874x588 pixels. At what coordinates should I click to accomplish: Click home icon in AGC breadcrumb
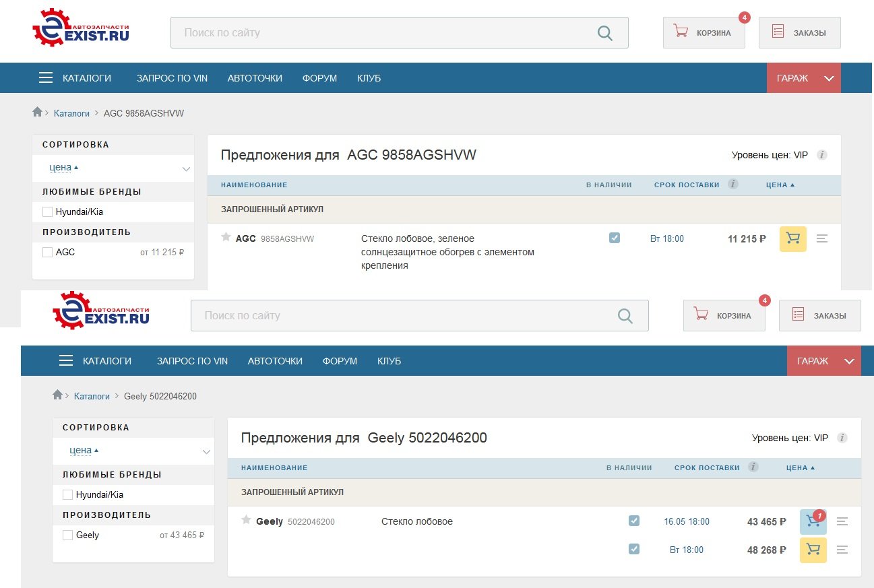(38, 112)
